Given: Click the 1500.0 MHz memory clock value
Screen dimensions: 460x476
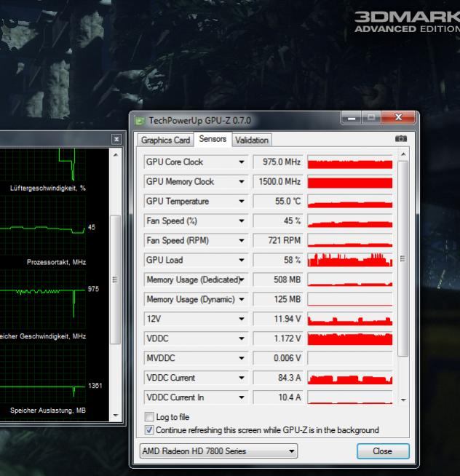Looking at the screenshot, I should pos(279,182).
